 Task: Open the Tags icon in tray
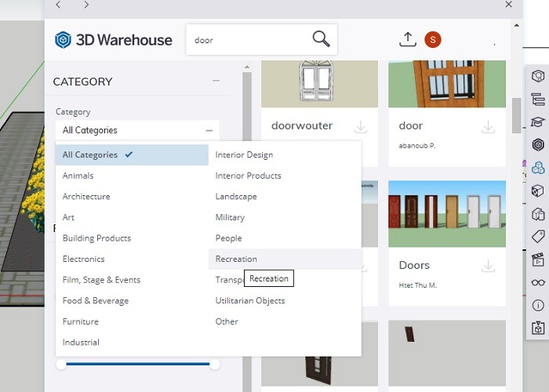538,237
